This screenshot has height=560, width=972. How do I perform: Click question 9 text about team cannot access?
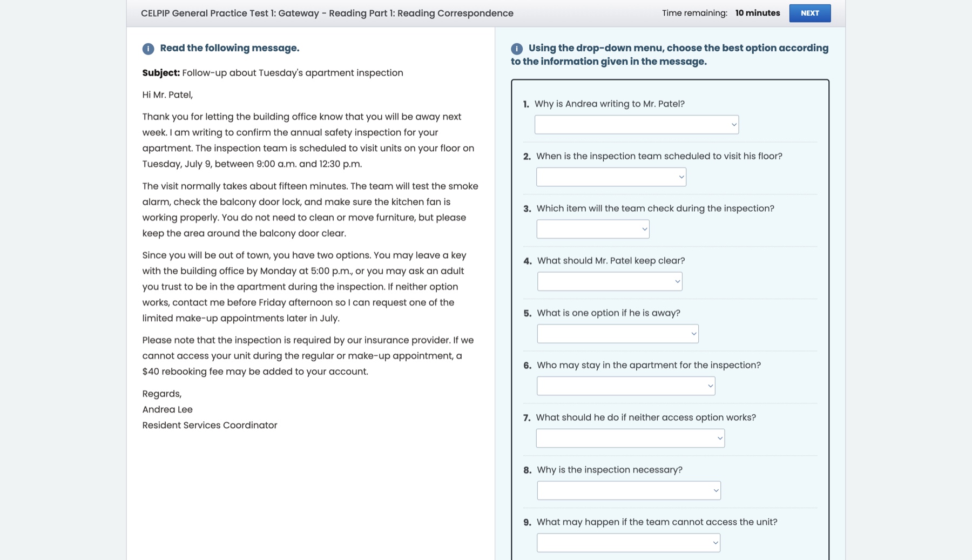657,522
